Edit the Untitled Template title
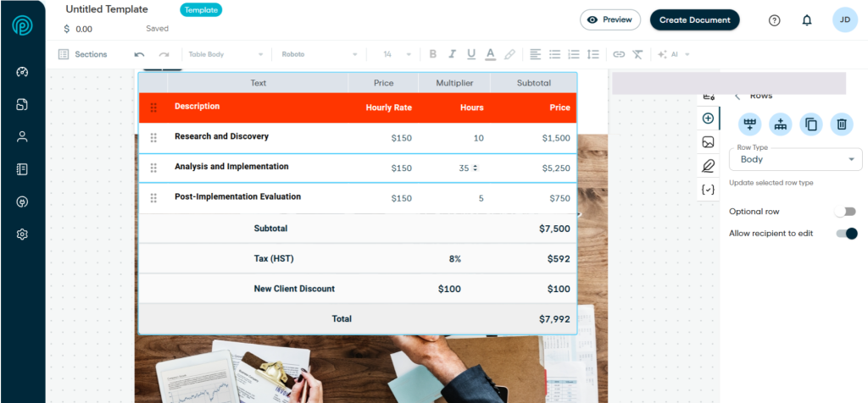Screen dimensions: 868x403 (x=107, y=9)
